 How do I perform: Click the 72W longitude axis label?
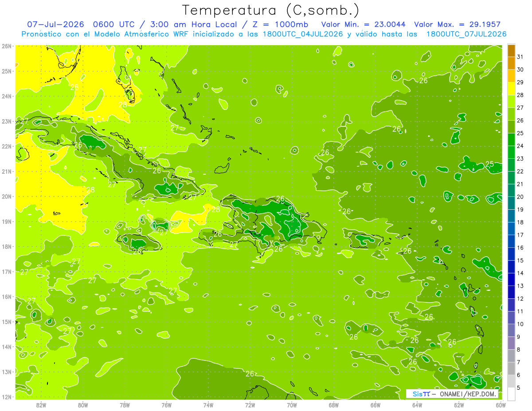tap(250, 405)
